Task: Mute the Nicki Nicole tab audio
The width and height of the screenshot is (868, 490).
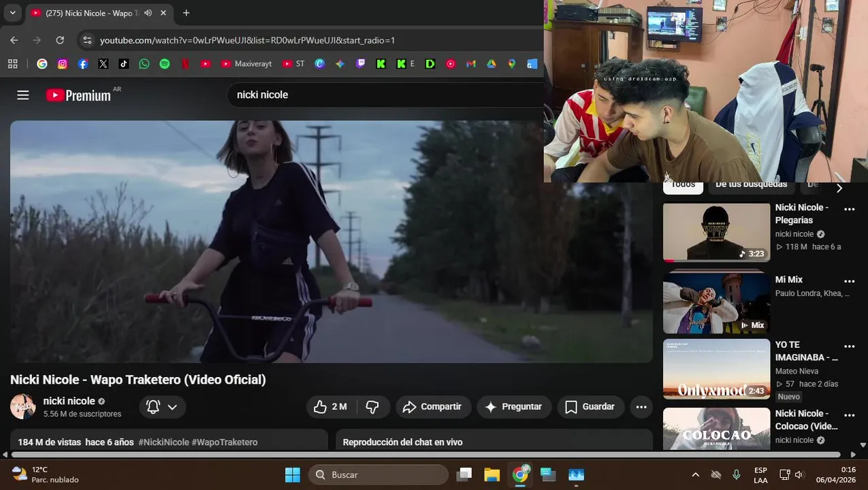Action: (148, 13)
